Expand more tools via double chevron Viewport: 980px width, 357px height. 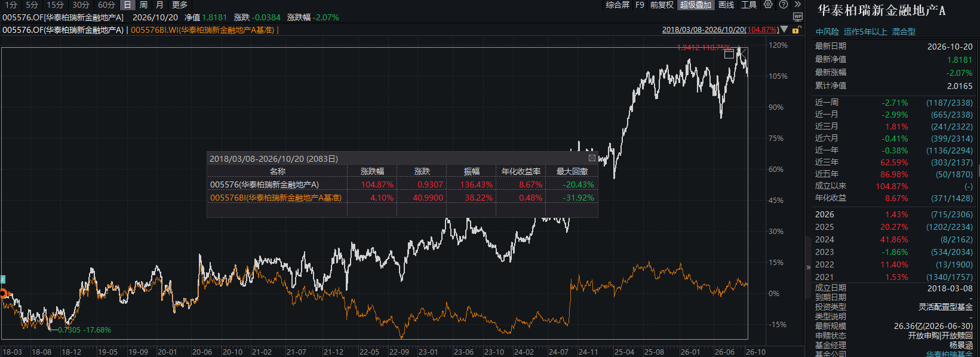pos(797,5)
